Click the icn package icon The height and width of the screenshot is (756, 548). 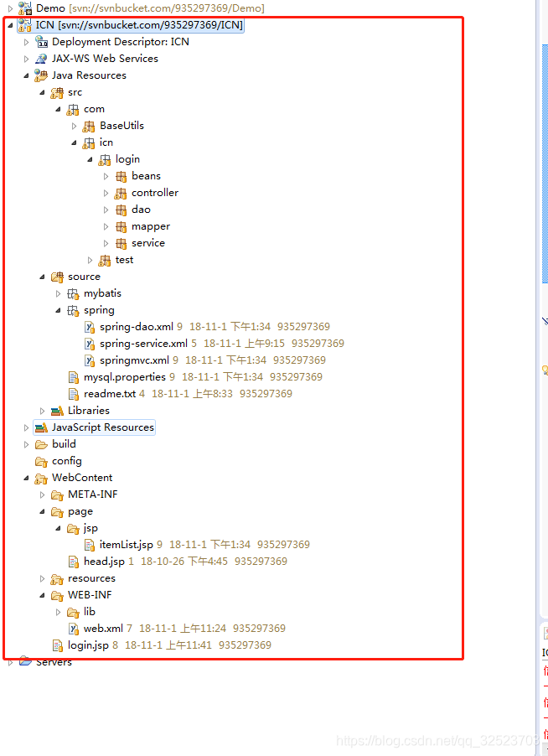click(89, 142)
